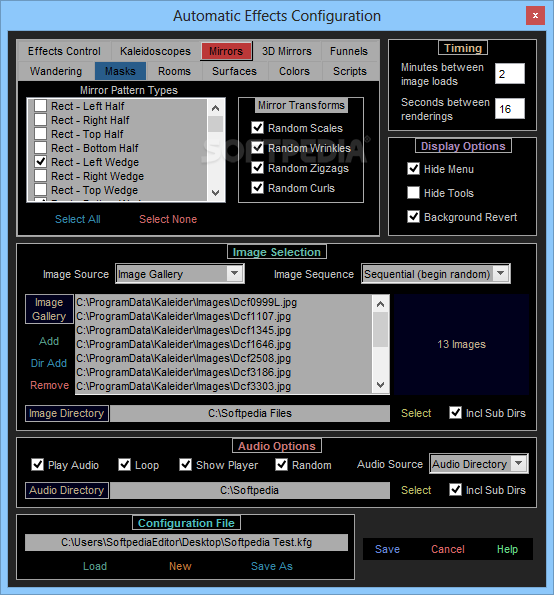
Task: Check the Rect - Bottom Half pattern
Action: 41,148
